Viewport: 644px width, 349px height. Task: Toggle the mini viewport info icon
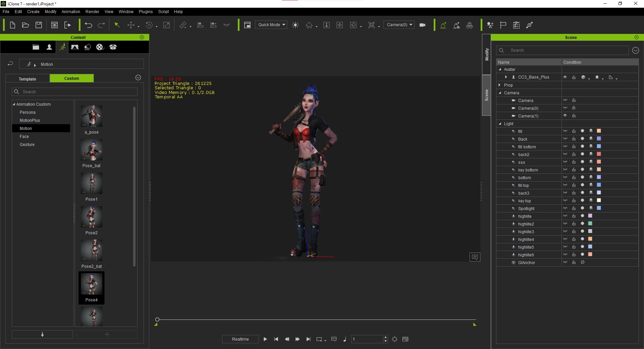(x=475, y=257)
